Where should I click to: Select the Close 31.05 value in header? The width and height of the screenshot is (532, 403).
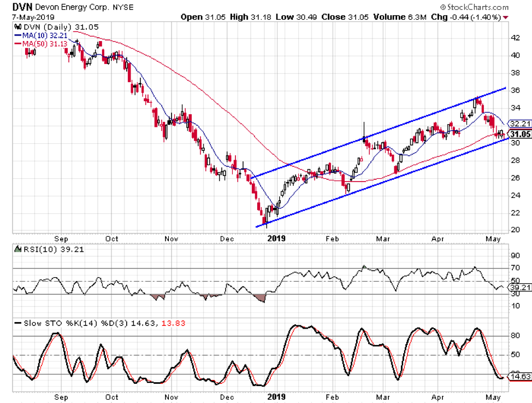[345, 17]
